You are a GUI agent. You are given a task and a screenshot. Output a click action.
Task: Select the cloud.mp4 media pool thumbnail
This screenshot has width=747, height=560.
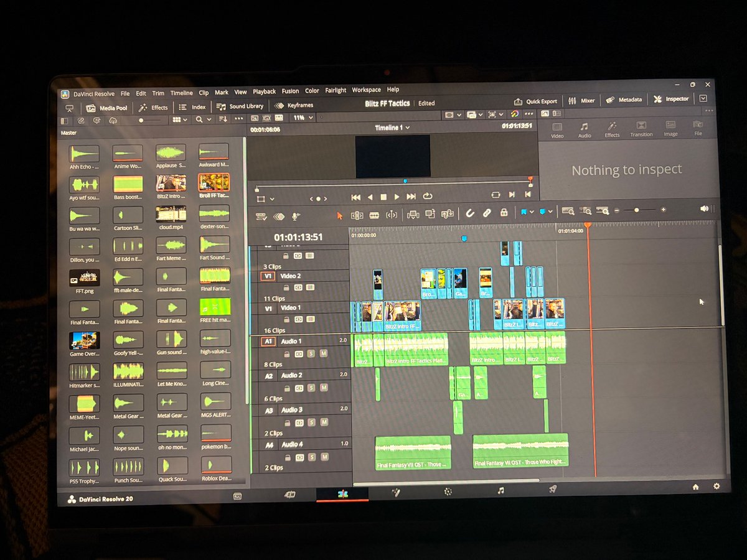pyautogui.click(x=171, y=214)
